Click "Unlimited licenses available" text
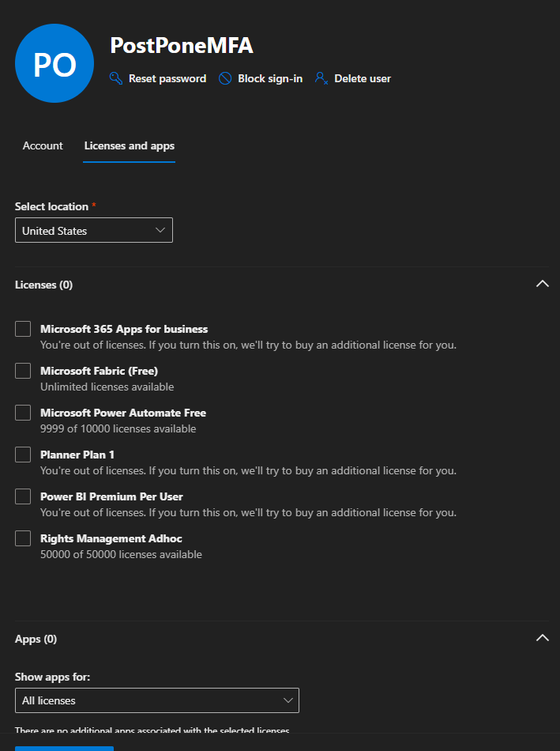Image resolution: width=560 pixels, height=751 pixels. 107,387
